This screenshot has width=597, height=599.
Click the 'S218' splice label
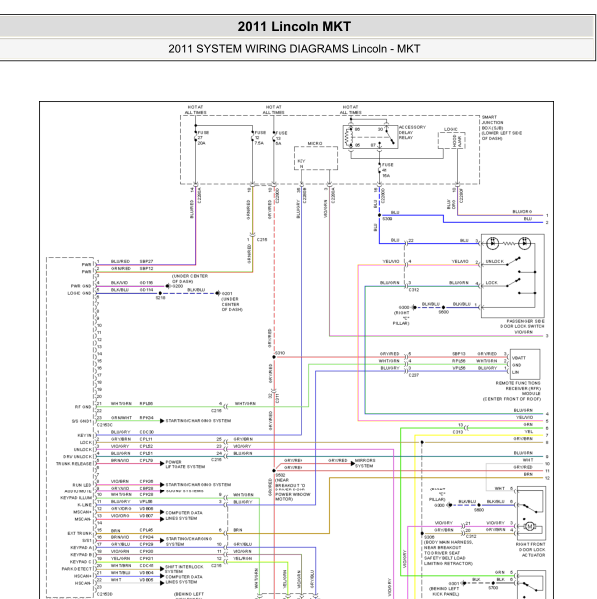click(x=160, y=298)
